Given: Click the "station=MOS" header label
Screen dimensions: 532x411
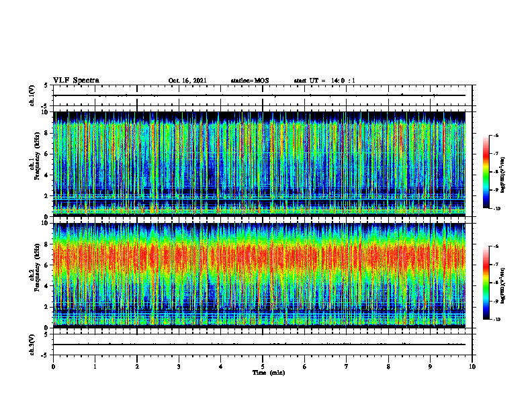Looking at the screenshot, I should click(250, 81).
